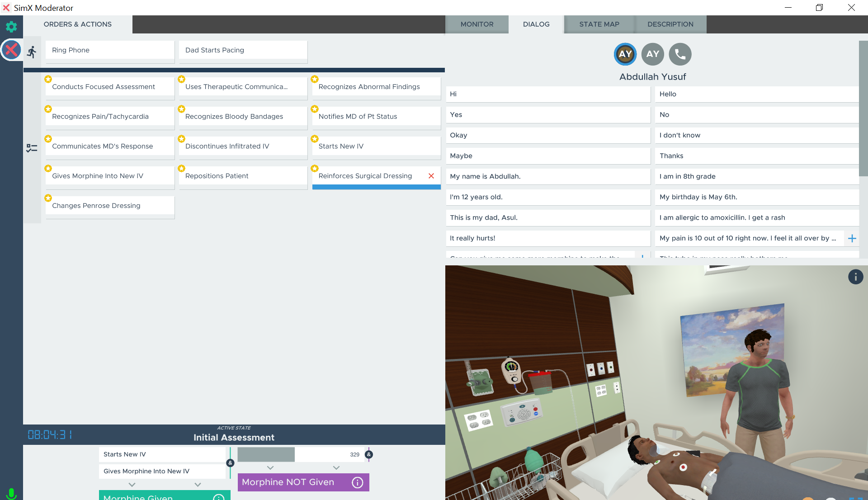Click the checklist icon in the sidebar

pos(32,148)
